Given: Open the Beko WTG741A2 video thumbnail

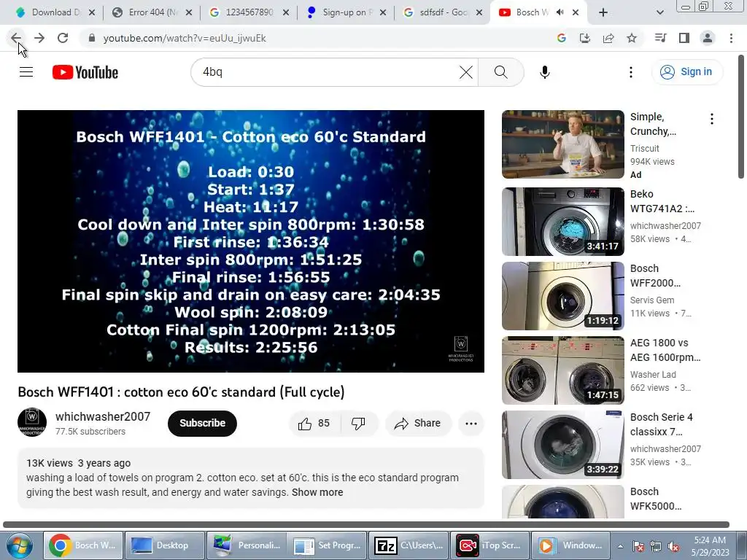Looking at the screenshot, I should tap(562, 222).
